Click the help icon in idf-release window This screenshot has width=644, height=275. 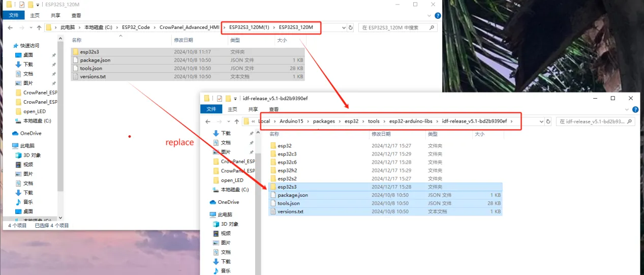pos(634,109)
